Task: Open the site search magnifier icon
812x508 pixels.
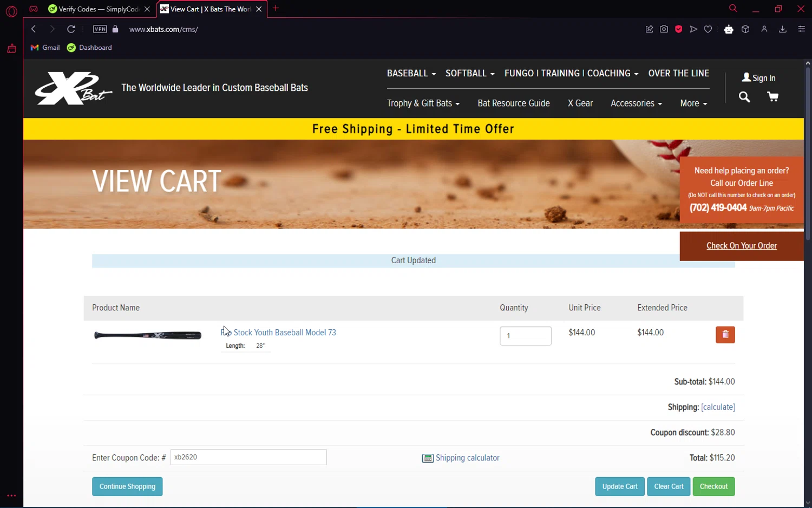Action: (744, 97)
